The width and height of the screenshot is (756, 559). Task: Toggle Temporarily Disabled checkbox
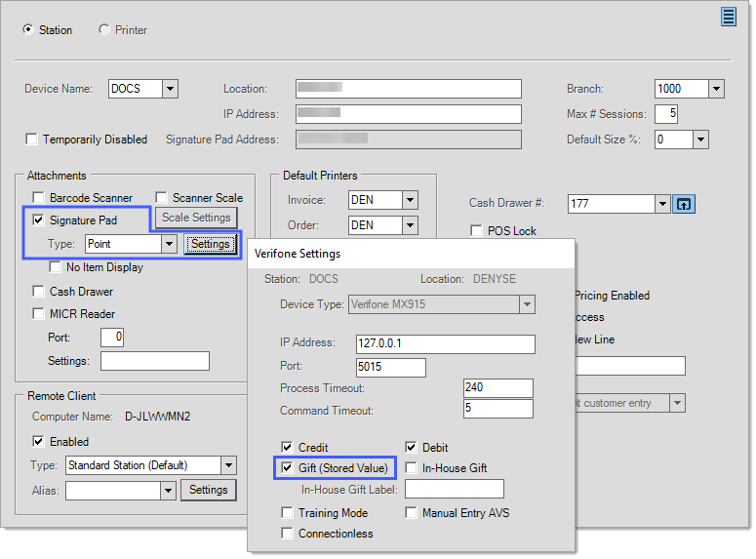(x=31, y=140)
